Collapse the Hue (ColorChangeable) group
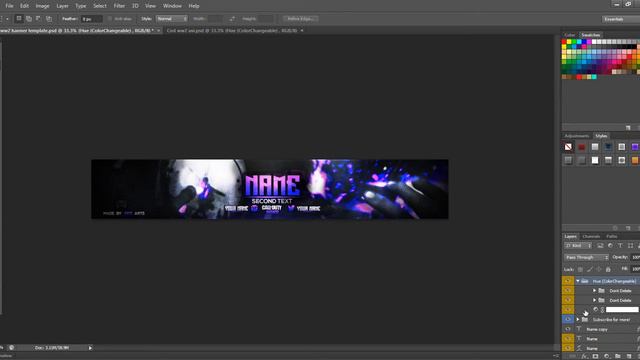The image size is (640, 360). pos(578,281)
